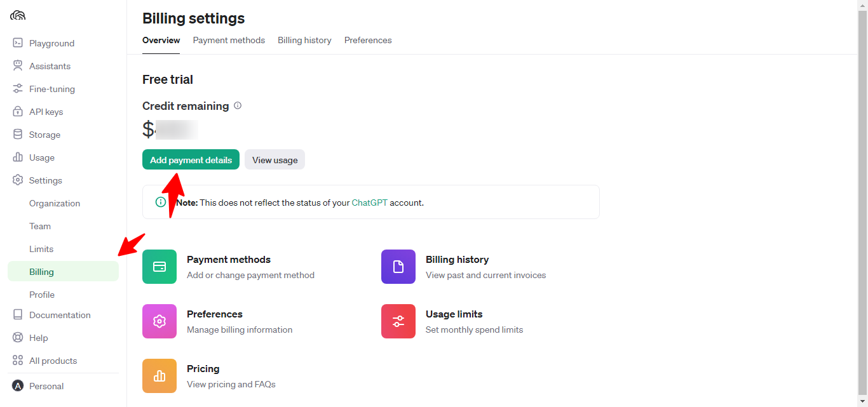The image size is (868, 407).
Task: Click the View usage button
Action: click(275, 160)
